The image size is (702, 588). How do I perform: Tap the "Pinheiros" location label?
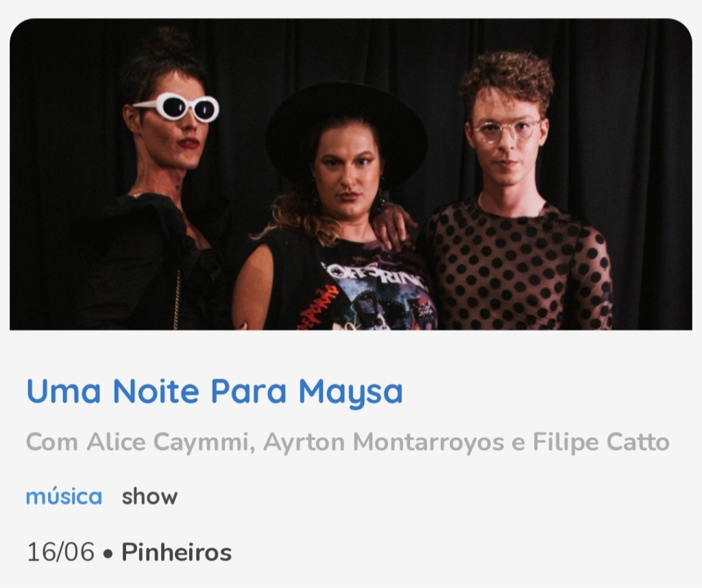pyautogui.click(x=177, y=552)
